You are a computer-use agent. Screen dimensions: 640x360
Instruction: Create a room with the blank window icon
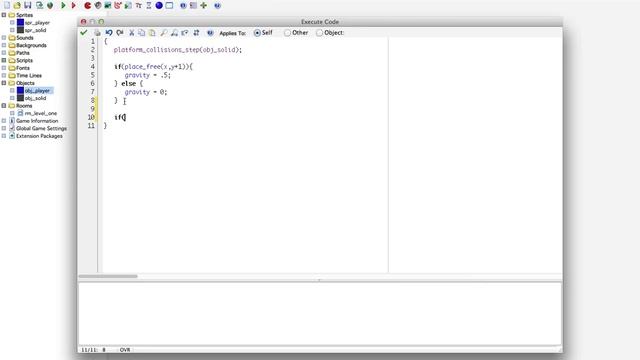point(169,5)
